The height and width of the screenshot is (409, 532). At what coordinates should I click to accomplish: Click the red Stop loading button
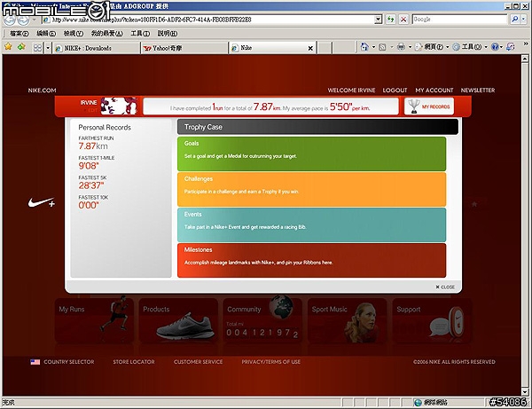(x=403, y=20)
